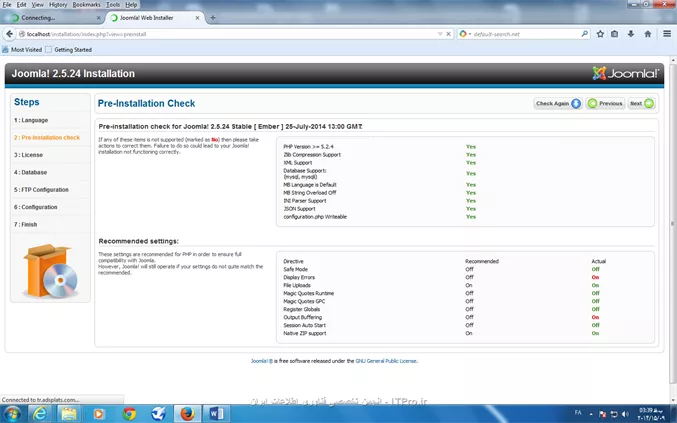The image size is (677, 423).
Task: Click the FA language indicator in tray
Action: (x=578, y=413)
